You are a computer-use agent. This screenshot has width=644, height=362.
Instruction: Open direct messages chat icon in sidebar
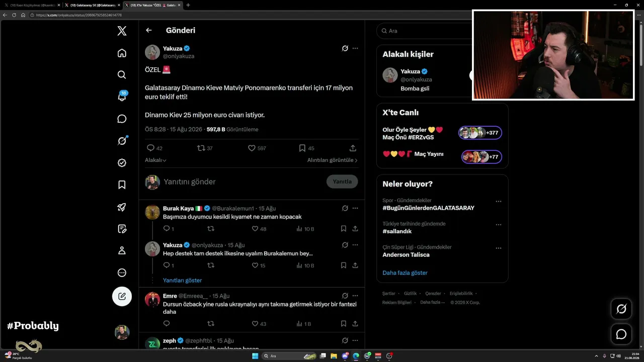pos(122,119)
